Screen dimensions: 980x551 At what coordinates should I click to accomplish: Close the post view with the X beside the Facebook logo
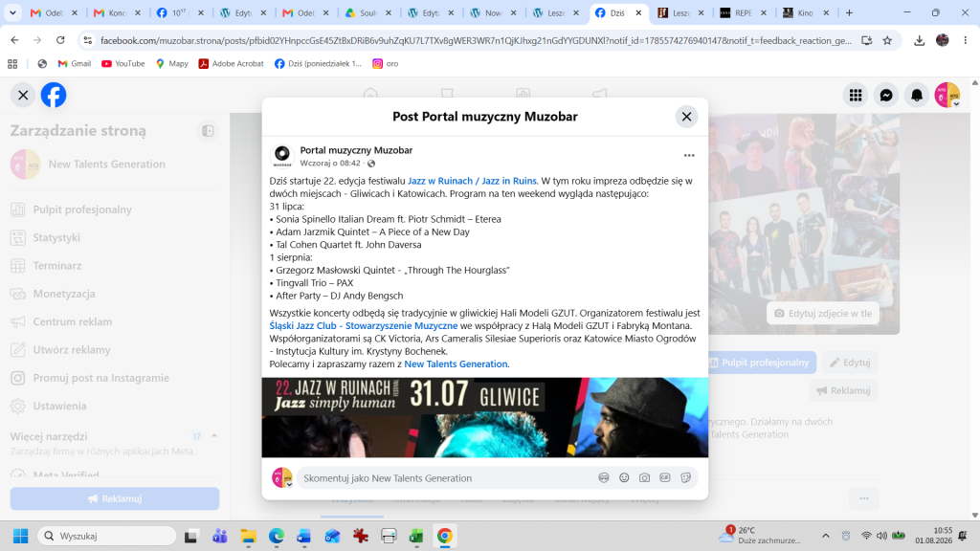point(23,95)
